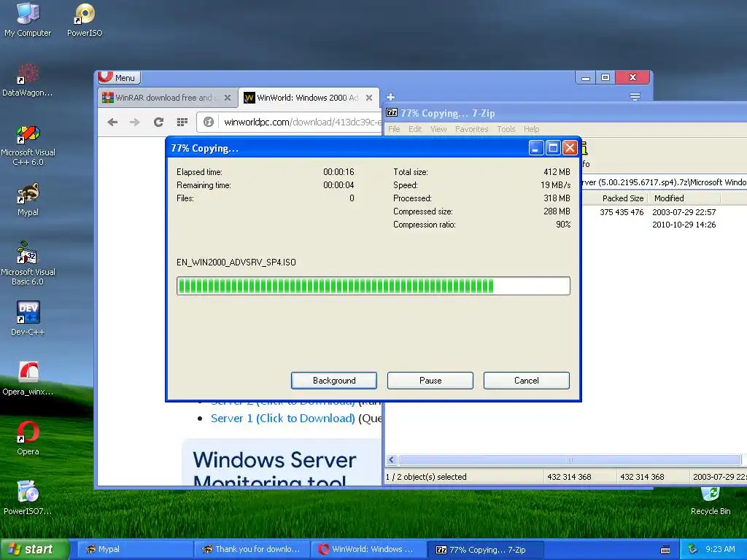This screenshot has width=747, height=560.
Task: Sort by Modified column header in 7-Zip
Action: [684, 198]
